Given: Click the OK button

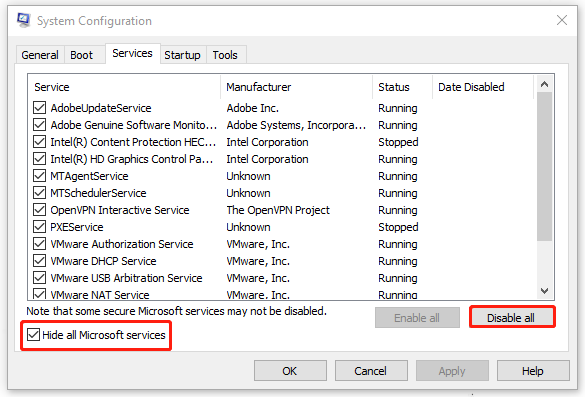Looking at the screenshot, I should pos(290,371).
